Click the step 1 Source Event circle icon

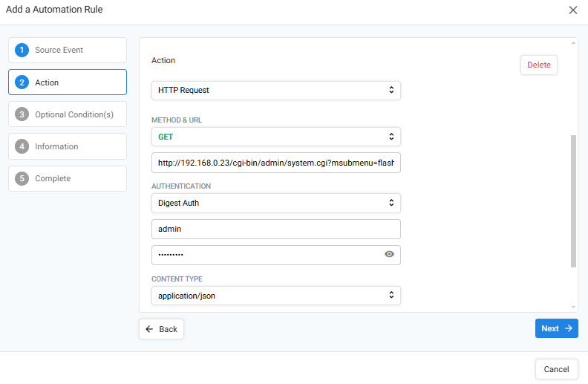(22, 50)
